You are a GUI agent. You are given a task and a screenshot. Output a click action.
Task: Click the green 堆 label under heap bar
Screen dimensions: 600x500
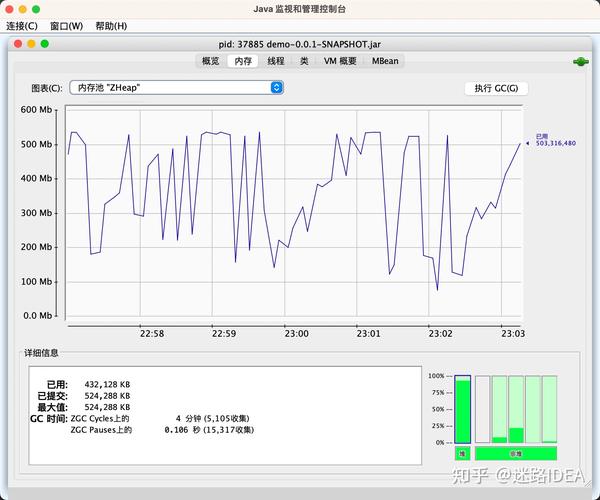pos(462,454)
